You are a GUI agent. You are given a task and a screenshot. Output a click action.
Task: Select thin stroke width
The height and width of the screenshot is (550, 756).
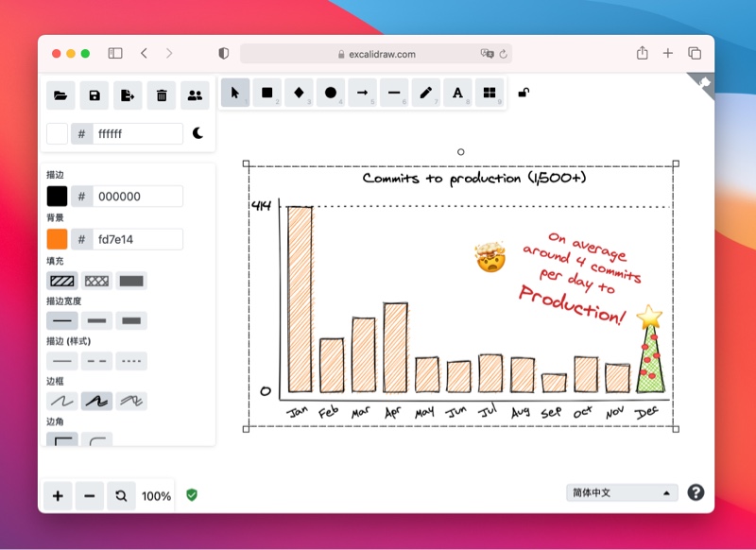62,321
